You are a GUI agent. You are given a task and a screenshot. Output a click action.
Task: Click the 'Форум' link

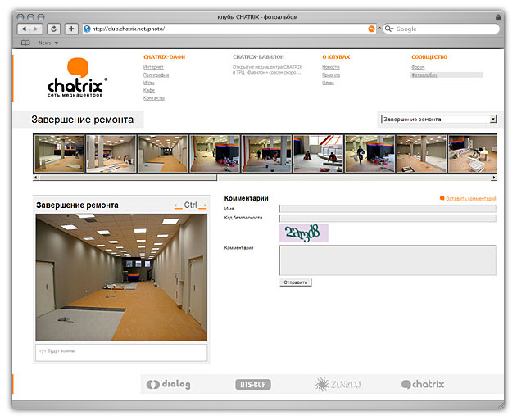coord(418,67)
